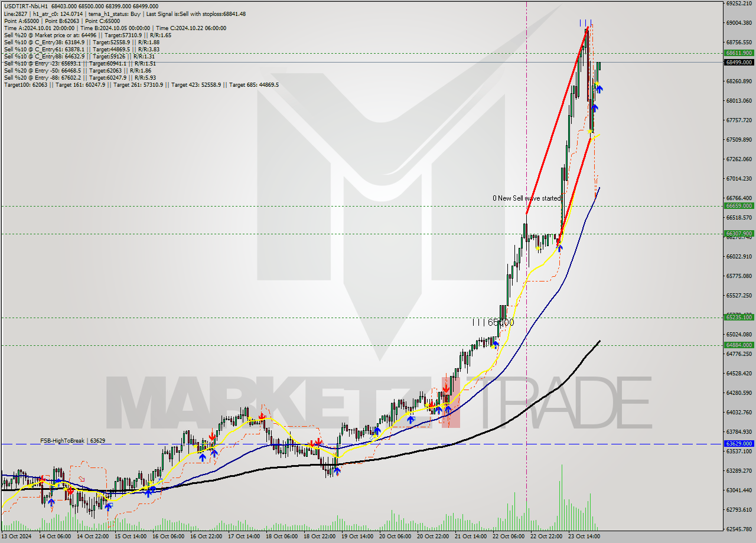Click the 66659.000 green level label
This screenshot has height=543, width=756.
pyautogui.click(x=738, y=206)
